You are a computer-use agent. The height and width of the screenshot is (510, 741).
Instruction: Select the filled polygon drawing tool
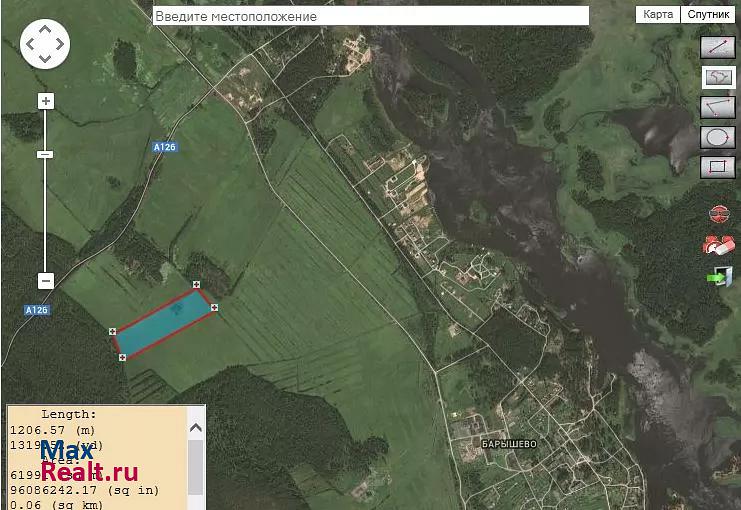pyautogui.click(x=716, y=76)
